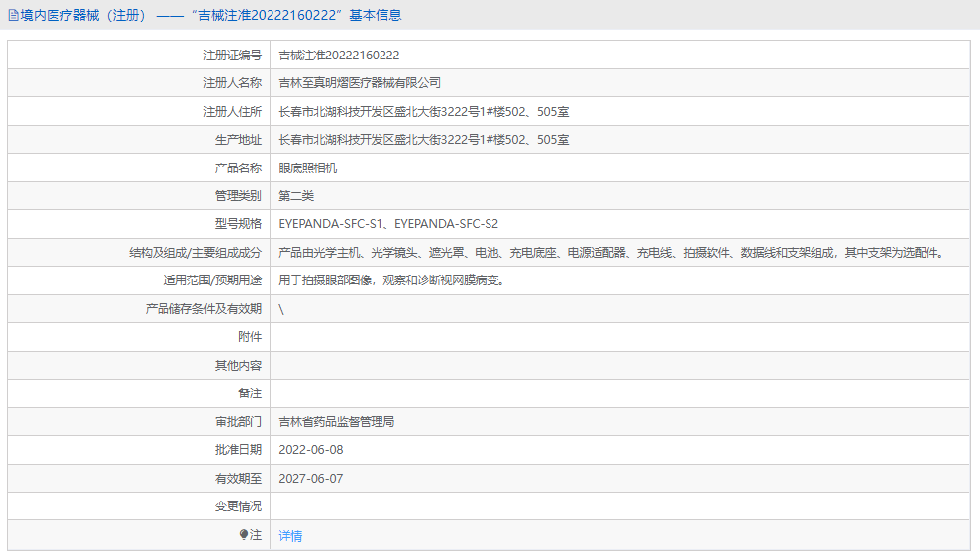This screenshot has width=980, height=558.
Task: Click the 结构及组成 description text
Action: pyautogui.click(x=613, y=253)
